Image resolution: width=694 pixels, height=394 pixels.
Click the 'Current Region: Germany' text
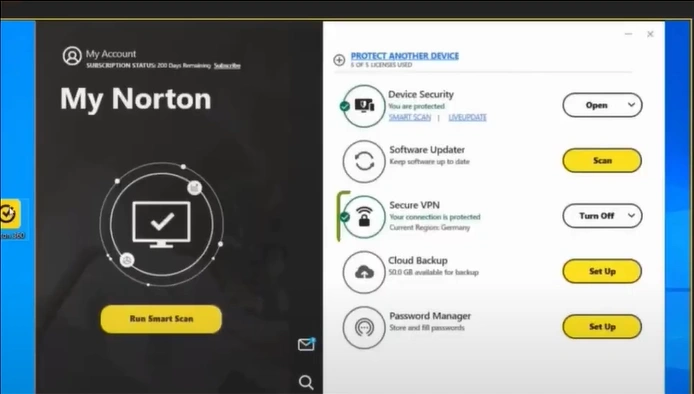tap(429, 228)
